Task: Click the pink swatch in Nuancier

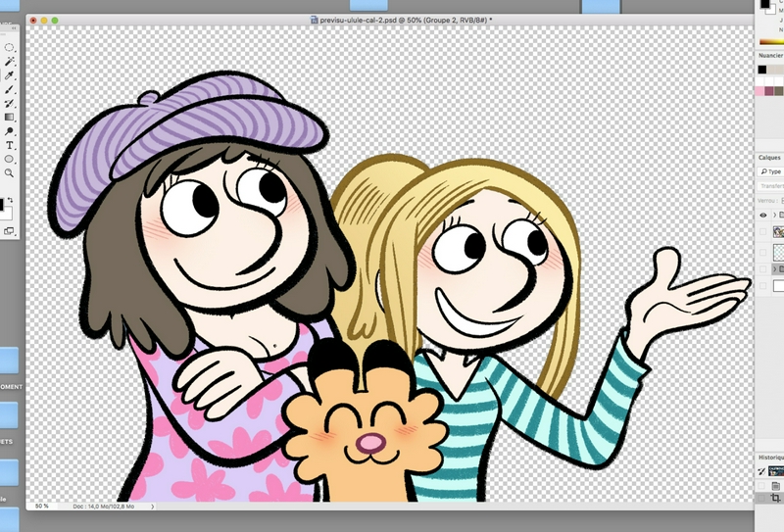Action: (761, 91)
